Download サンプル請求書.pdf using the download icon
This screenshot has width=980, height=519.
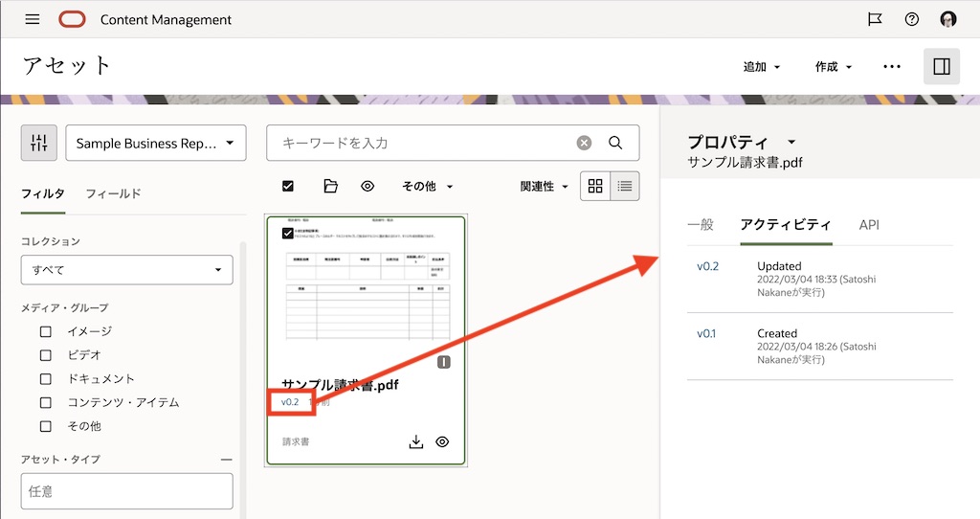coord(415,441)
